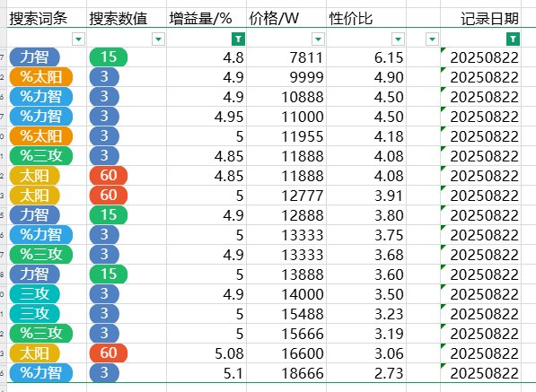Image resolution: width=536 pixels, height=392 pixels.
Task: Select the price cell 12888
Action: 286,215
